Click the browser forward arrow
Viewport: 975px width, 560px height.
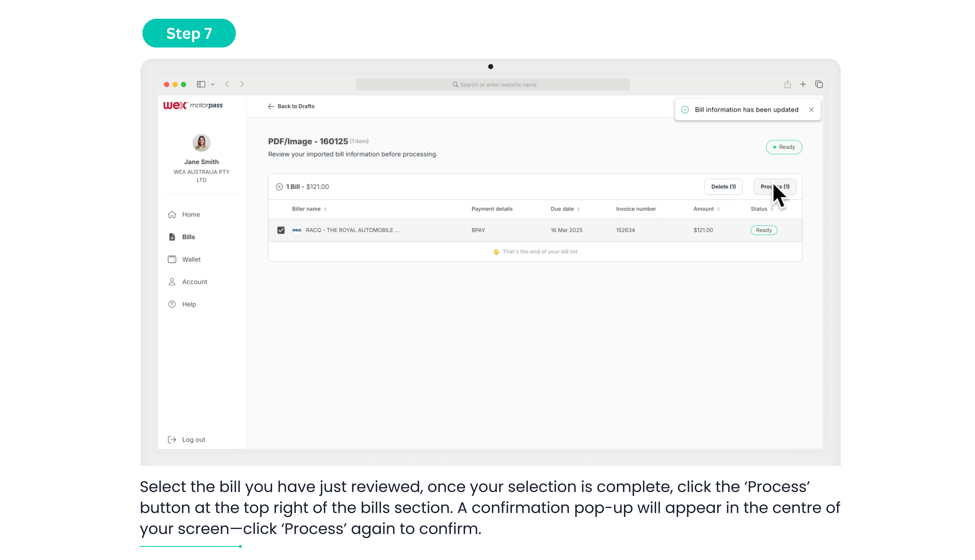[242, 84]
